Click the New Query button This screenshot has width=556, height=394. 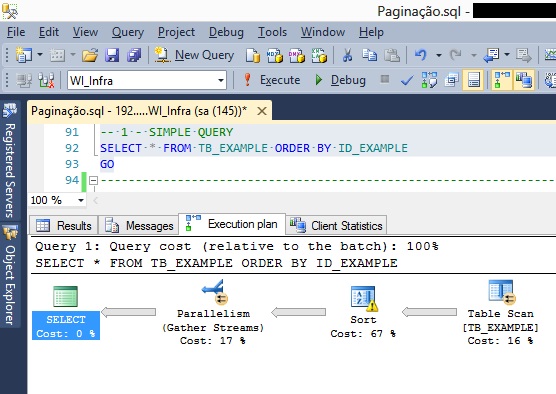[x=195, y=55]
